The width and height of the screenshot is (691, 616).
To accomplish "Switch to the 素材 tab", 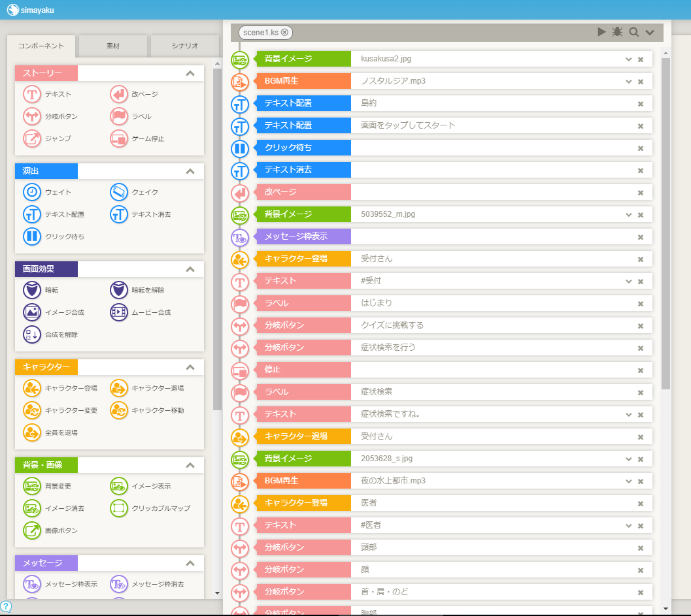I will click(x=113, y=46).
